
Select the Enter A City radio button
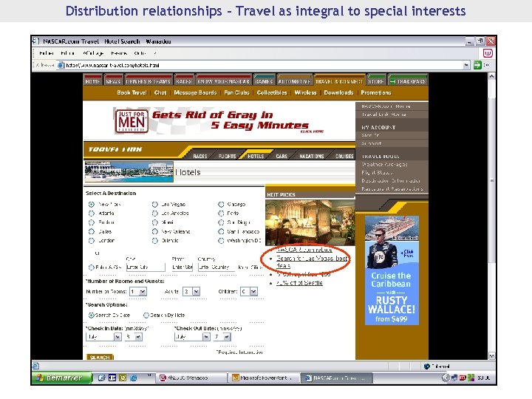tap(92, 267)
